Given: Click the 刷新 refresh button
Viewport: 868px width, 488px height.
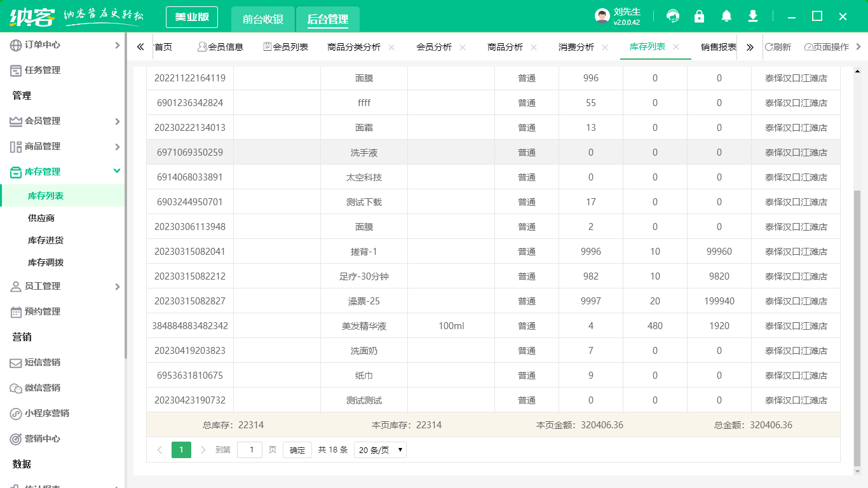Looking at the screenshot, I should pos(778,47).
